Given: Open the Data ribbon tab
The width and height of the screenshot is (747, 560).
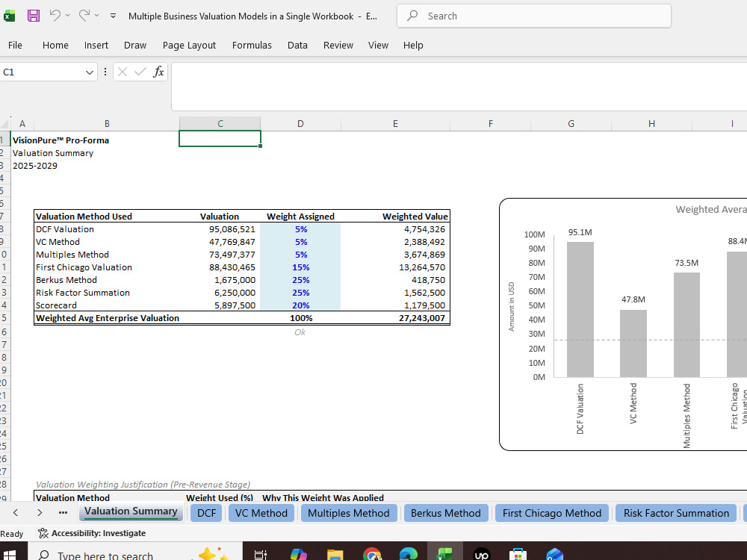Looking at the screenshot, I should click(297, 46).
